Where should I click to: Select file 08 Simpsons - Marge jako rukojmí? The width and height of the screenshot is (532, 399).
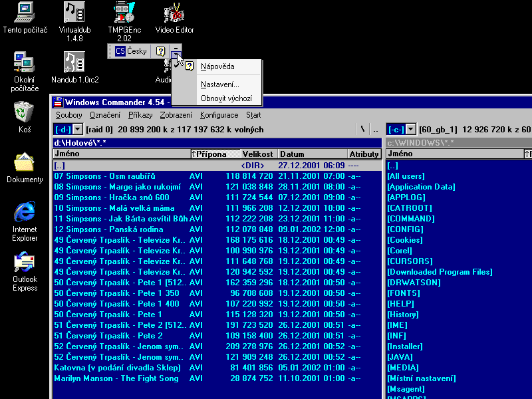tap(217, 187)
